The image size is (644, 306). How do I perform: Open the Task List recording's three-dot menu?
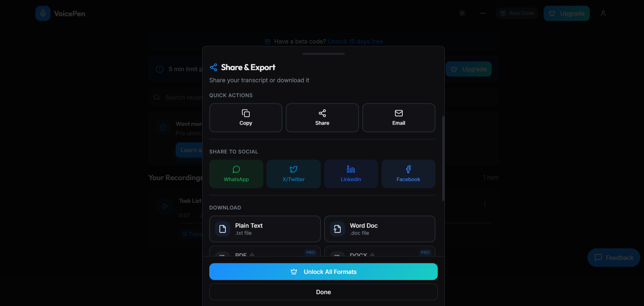(x=485, y=204)
